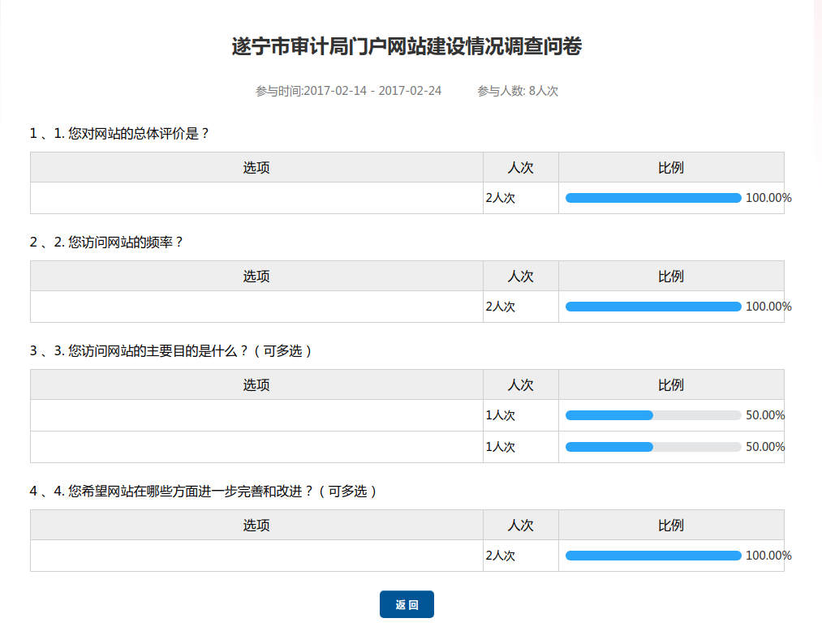Click 选项 column header in question 4 table
This screenshot has height=644, width=822.
(x=256, y=525)
